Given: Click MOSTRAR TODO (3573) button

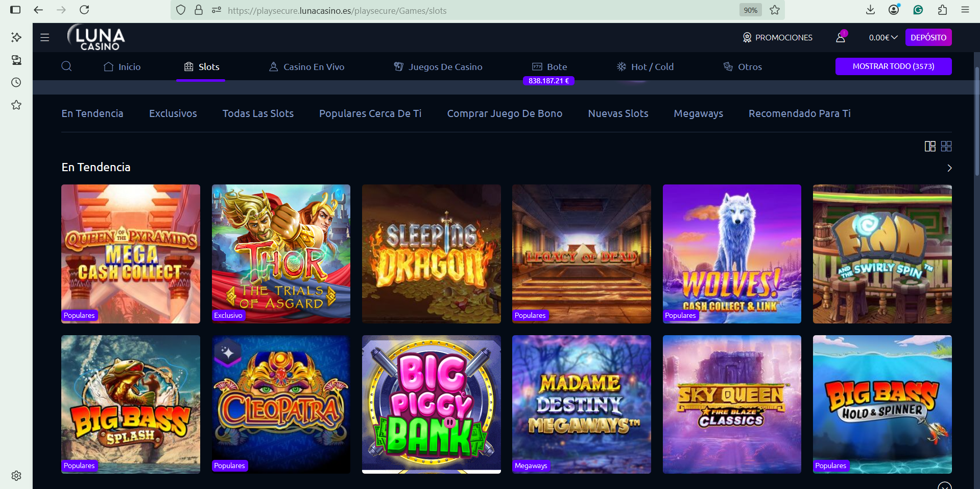Looking at the screenshot, I should point(893,66).
